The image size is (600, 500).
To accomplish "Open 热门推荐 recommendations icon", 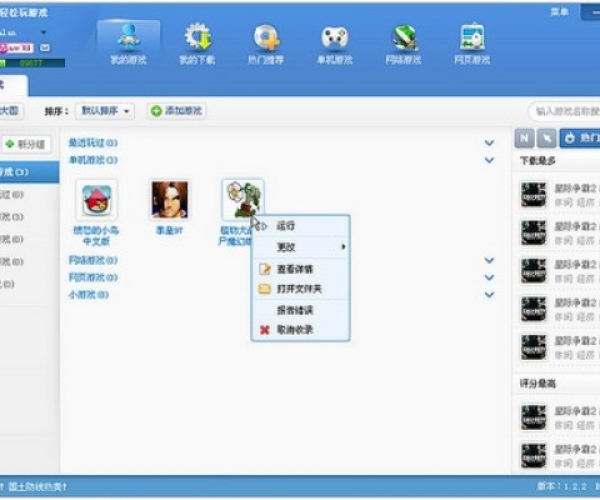I will [x=266, y=44].
